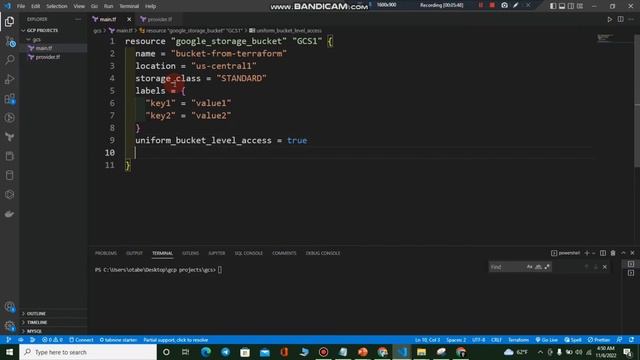Open the Selection menu
640x360 pixels.
(x=57, y=6)
